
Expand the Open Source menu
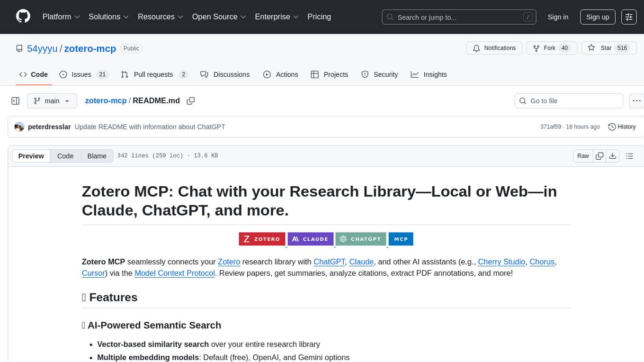click(x=219, y=17)
